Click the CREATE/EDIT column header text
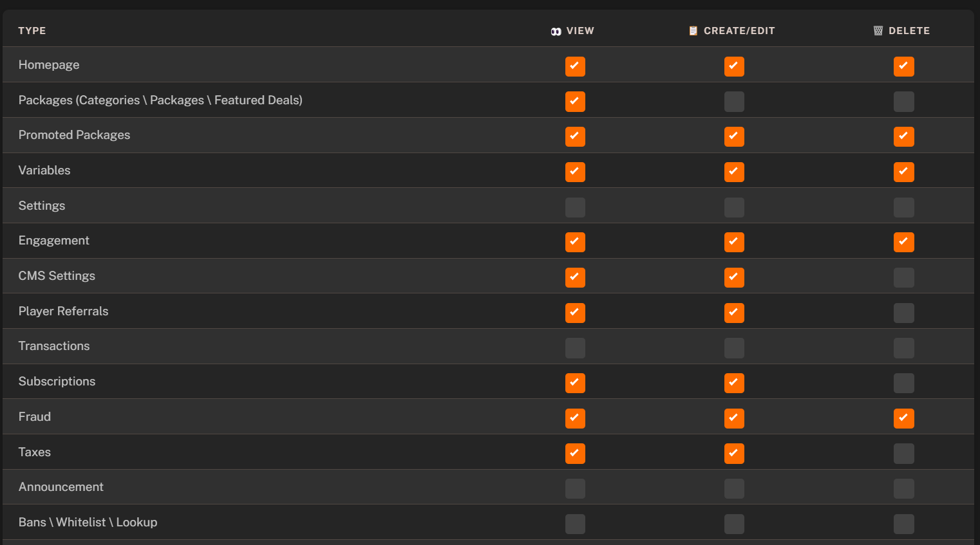The width and height of the screenshot is (980, 545). pyautogui.click(x=739, y=31)
